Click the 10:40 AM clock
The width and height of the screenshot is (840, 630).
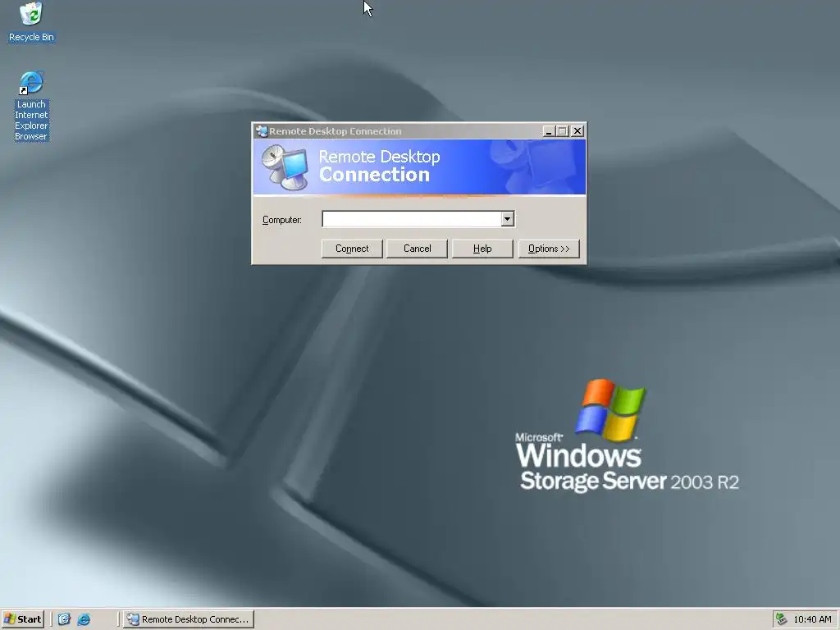(x=812, y=619)
